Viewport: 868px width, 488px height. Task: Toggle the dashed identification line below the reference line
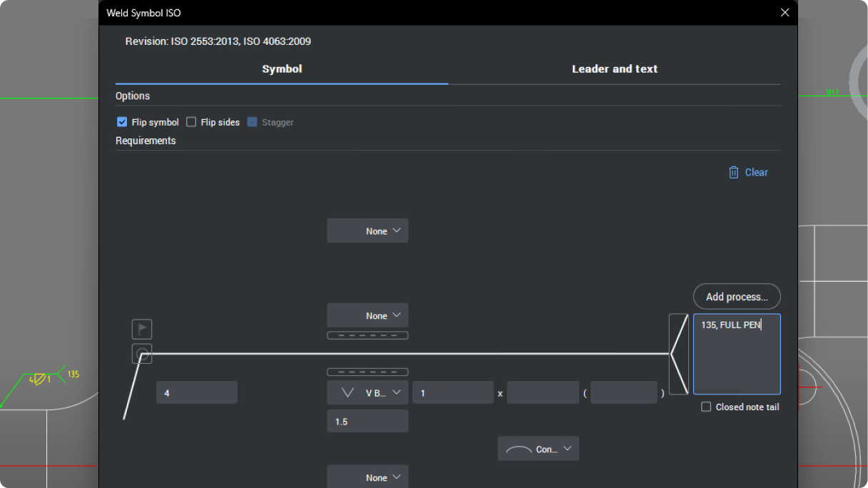point(367,371)
